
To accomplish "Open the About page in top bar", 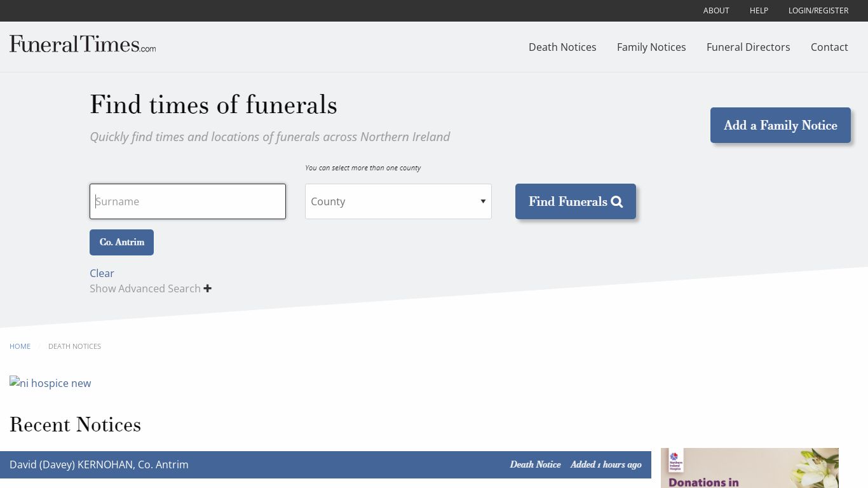I will [716, 10].
